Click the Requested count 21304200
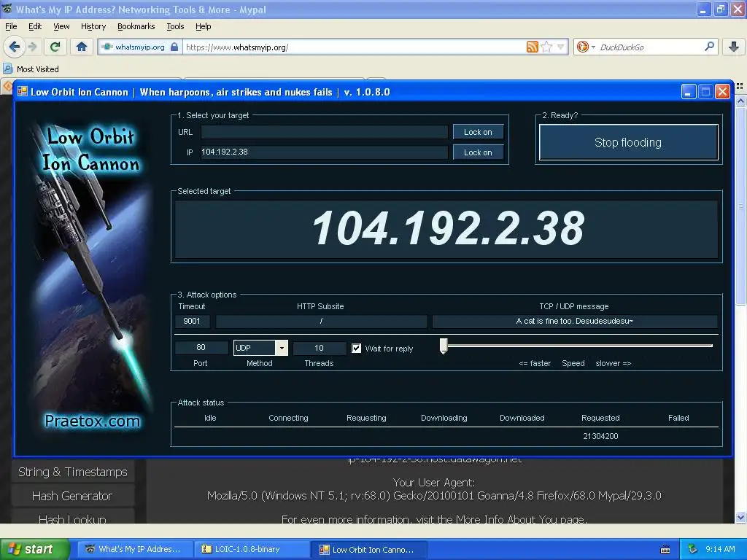The height and width of the screenshot is (560, 747). [x=600, y=436]
